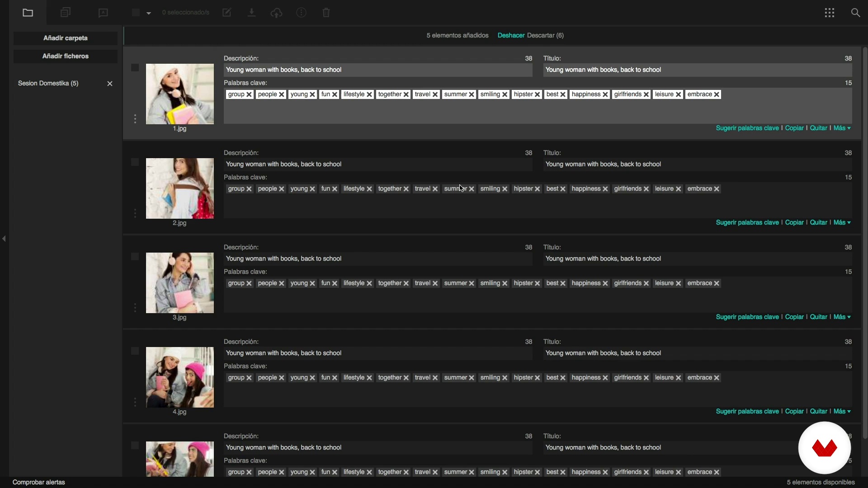
Task: Tick the checkbox beside 4.jpg
Action: click(135, 351)
